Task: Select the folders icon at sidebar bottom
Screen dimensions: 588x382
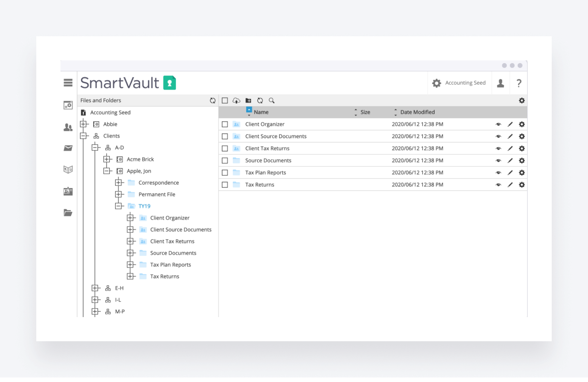Action: pyautogui.click(x=68, y=213)
